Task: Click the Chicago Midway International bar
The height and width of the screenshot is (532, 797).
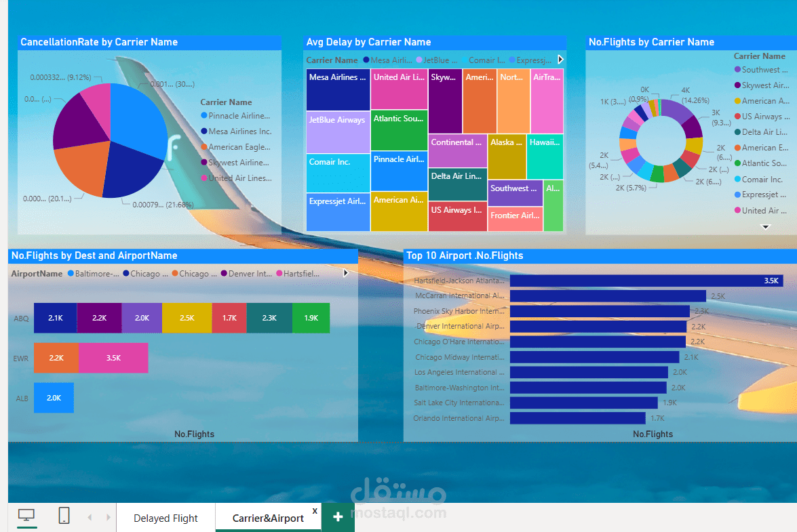Action: [x=595, y=357]
